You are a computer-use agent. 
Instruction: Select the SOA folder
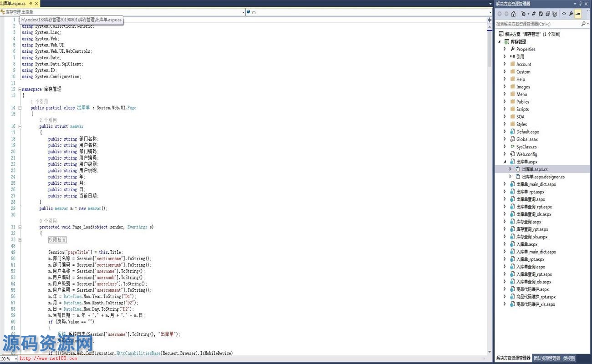click(521, 117)
